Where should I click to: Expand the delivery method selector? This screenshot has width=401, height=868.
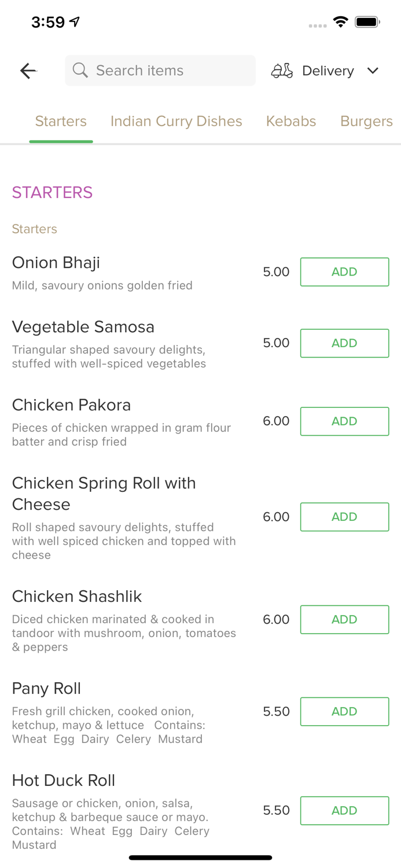328,71
